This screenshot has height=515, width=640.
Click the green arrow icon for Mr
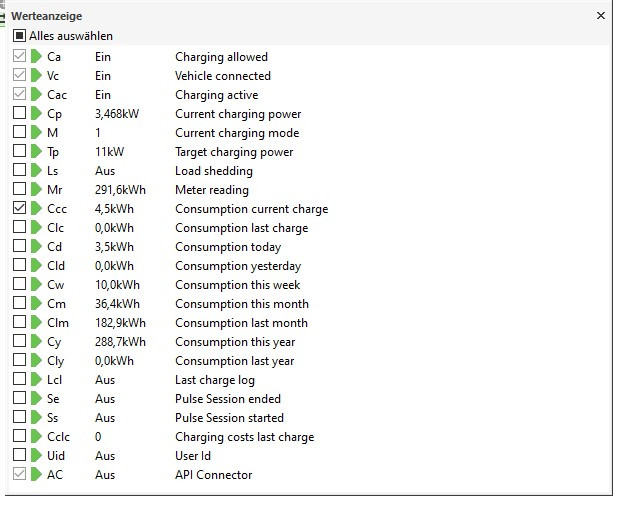pos(36,190)
